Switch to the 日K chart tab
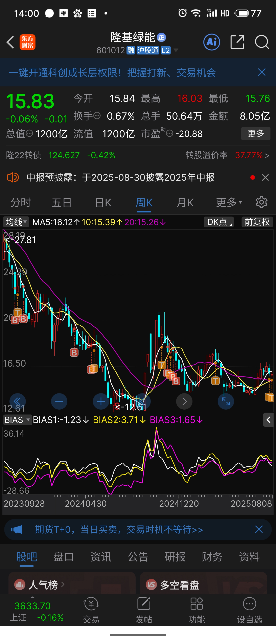This screenshot has height=644, width=276. click(103, 202)
